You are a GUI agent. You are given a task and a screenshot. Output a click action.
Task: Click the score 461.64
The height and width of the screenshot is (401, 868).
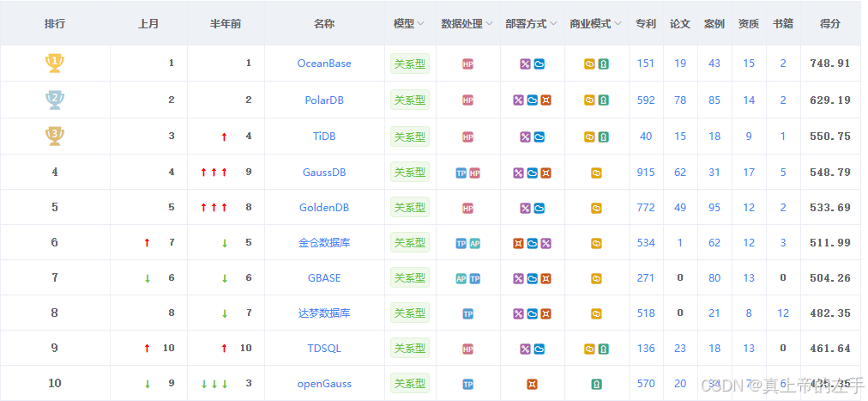click(x=830, y=349)
